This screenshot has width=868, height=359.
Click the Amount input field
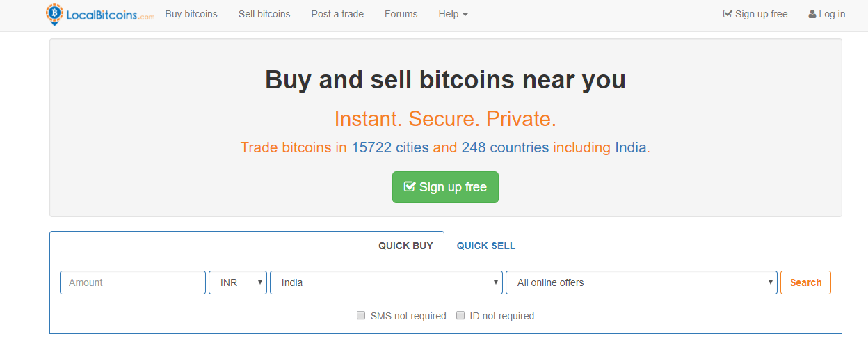[x=133, y=282]
